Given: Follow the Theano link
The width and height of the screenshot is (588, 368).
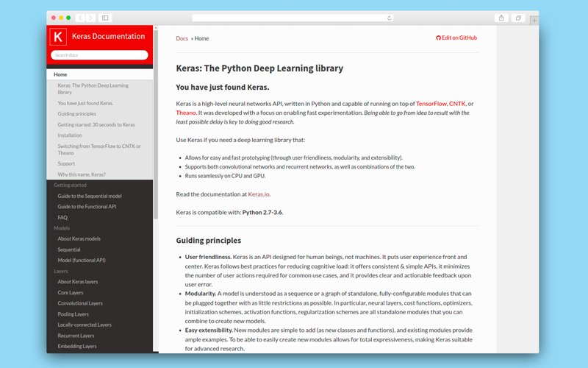Looking at the screenshot, I should click(186, 113).
